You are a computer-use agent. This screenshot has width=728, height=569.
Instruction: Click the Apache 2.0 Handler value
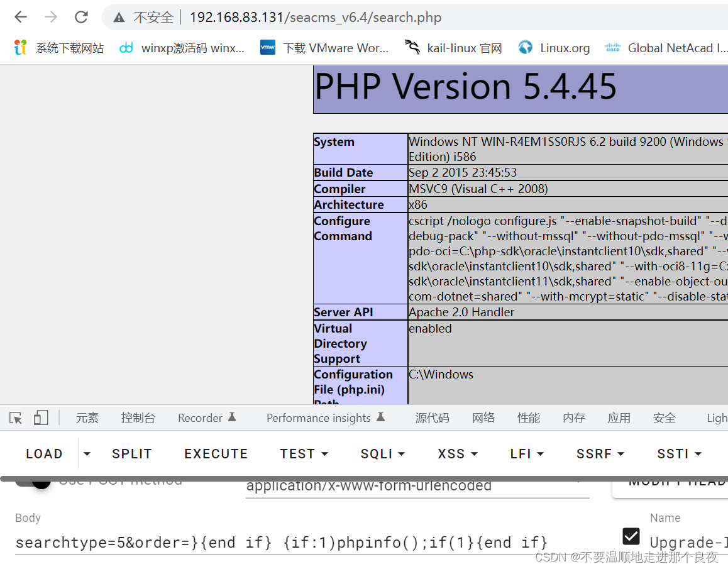(461, 312)
